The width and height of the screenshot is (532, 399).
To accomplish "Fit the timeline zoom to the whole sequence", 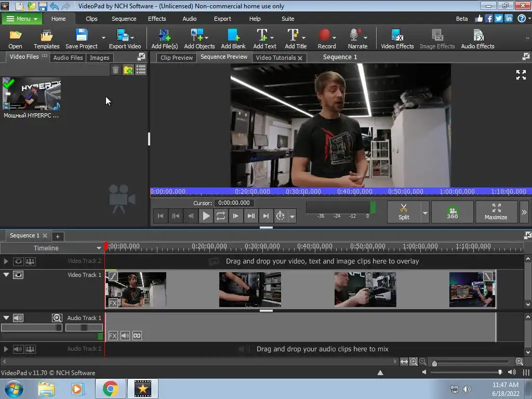I will click(x=404, y=362).
